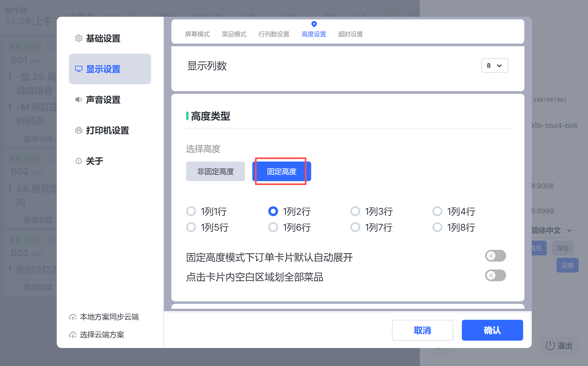Click the printer icon for 打印机设置
The height and width of the screenshot is (366, 588).
(x=79, y=130)
